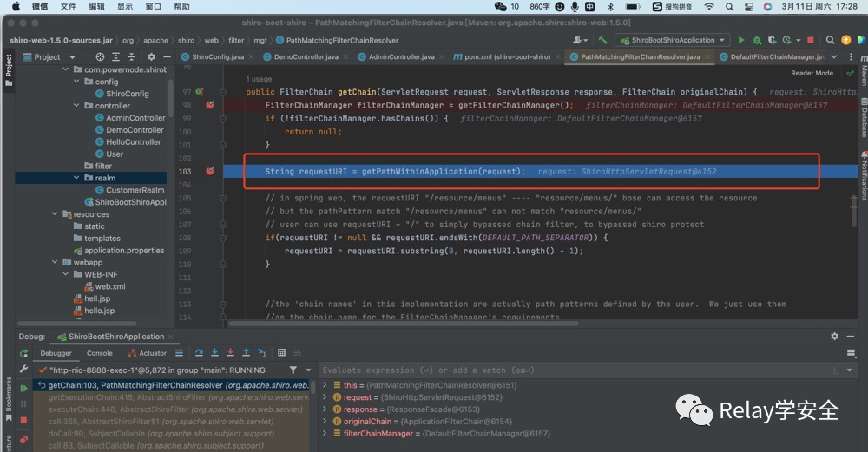This screenshot has height=452, width=868.
Task: Open debugger wrench settings icon
Action: (23, 369)
